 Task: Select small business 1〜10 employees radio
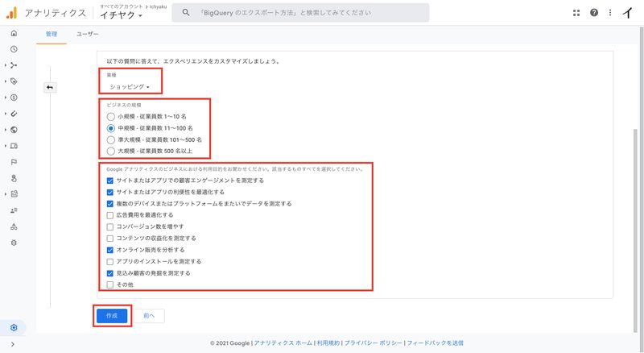click(x=111, y=117)
